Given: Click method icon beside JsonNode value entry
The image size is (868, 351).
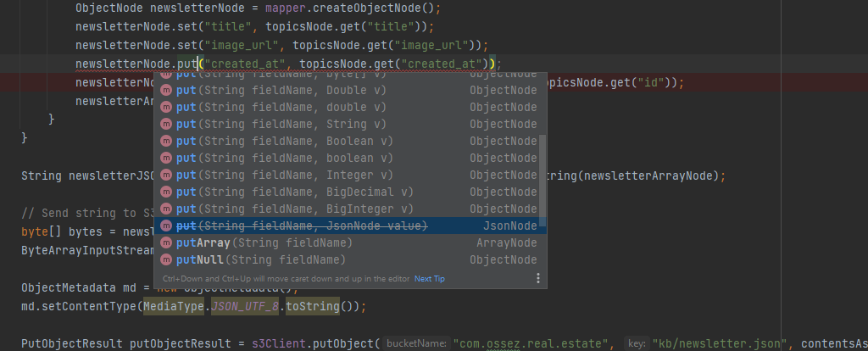Looking at the screenshot, I should [166, 226].
